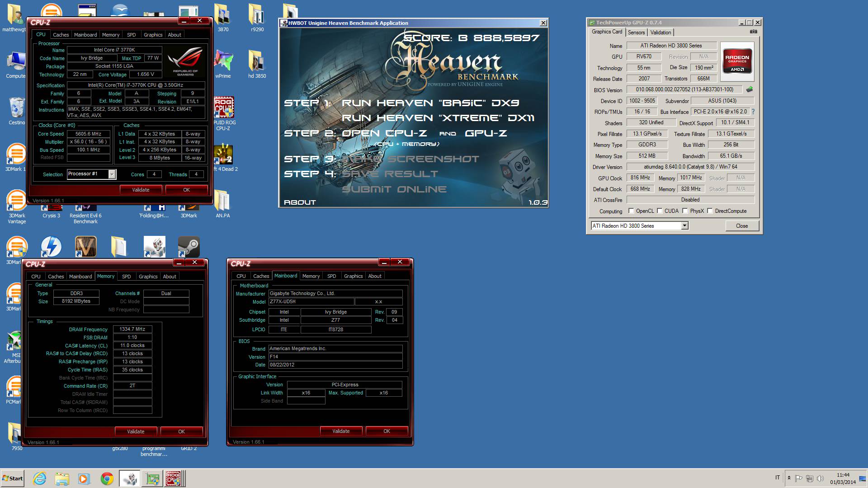Open the CPUID ROG CPU-Z desktop icon

tap(223, 114)
